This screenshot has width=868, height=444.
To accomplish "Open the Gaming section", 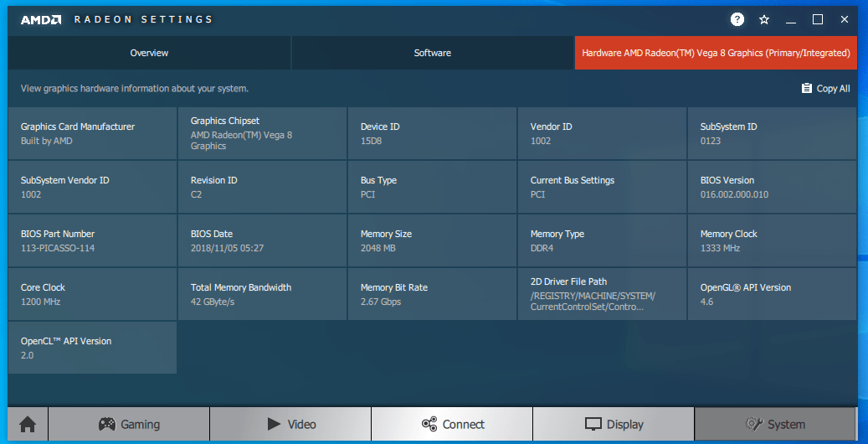I will [x=129, y=425].
